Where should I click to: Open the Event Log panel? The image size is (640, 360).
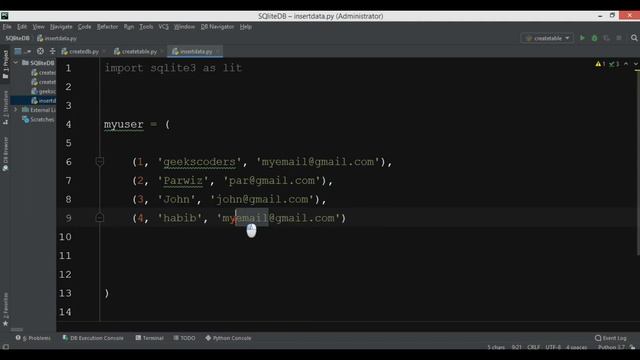[611, 338]
